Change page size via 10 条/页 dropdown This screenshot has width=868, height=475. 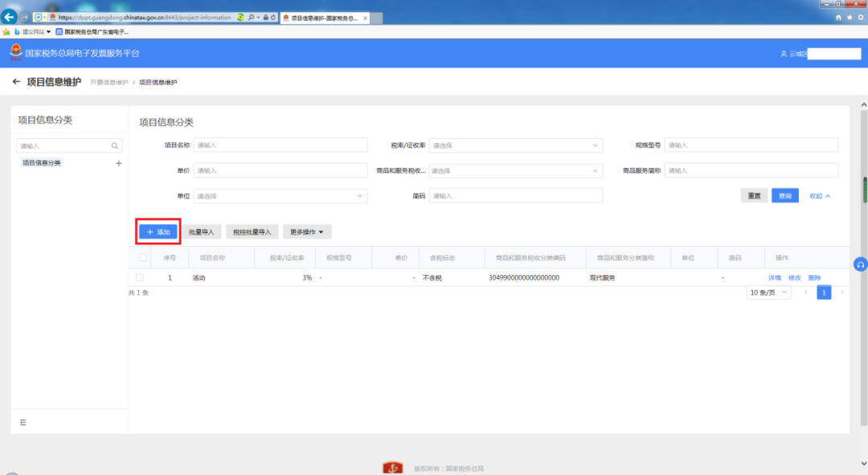click(x=768, y=293)
